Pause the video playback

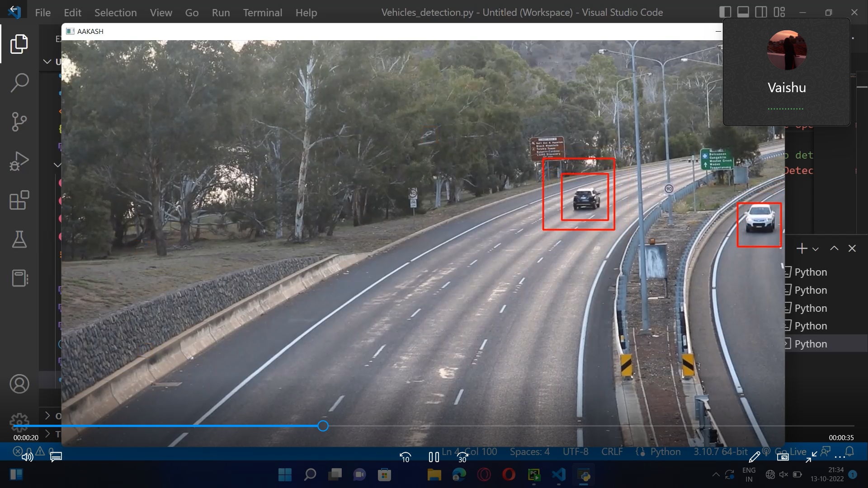(434, 457)
